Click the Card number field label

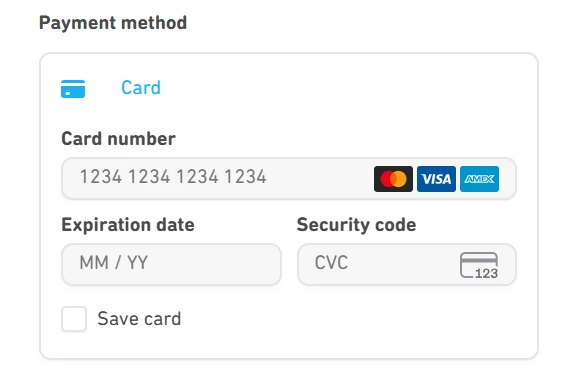[118, 139]
